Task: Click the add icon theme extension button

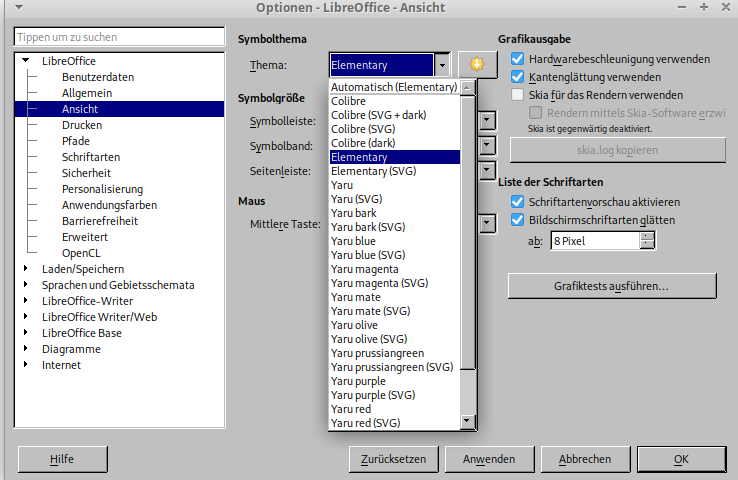Action: point(478,65)
